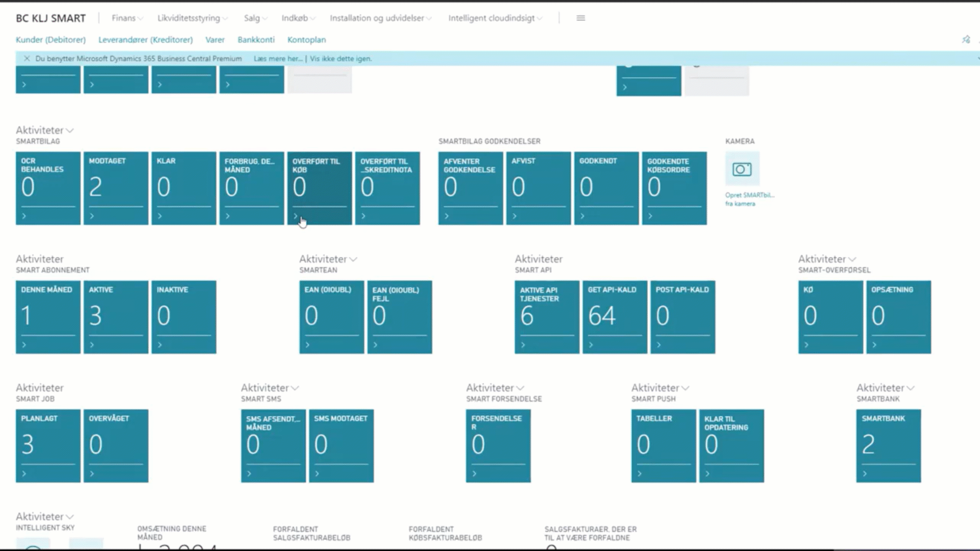Open the Modtaget tile showing 2
The image size is (980, 551).
point(116,188)
